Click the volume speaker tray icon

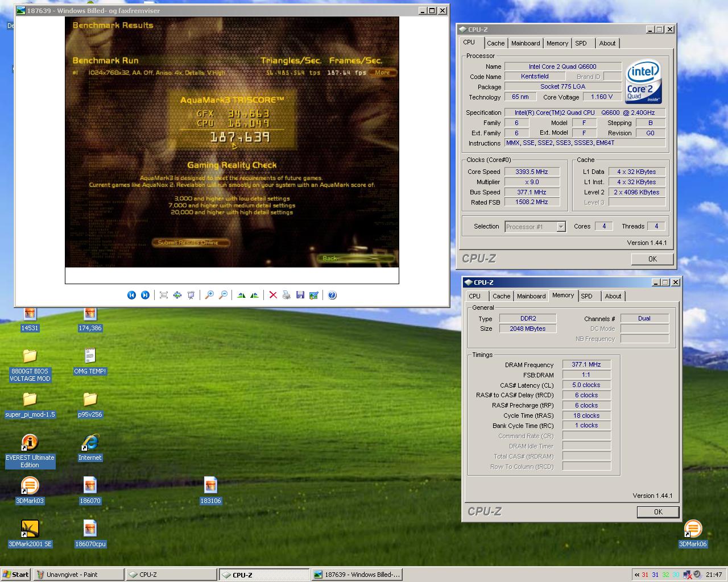coord(697,575)
